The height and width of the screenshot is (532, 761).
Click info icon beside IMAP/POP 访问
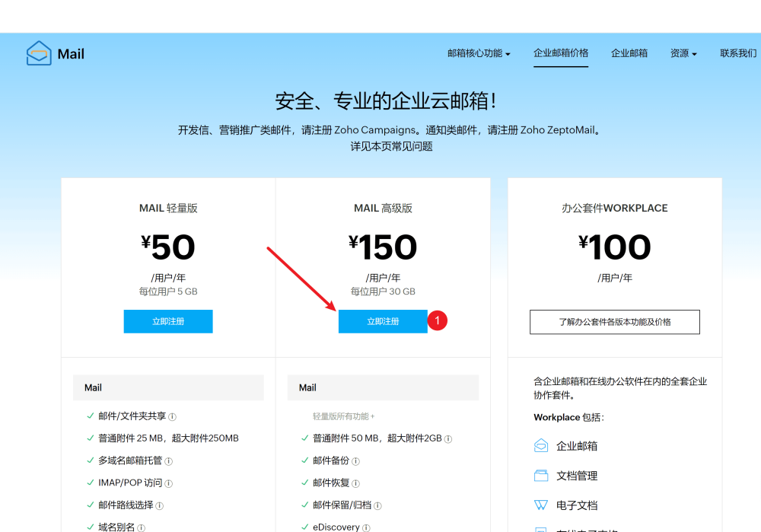[x=168, y=483]
